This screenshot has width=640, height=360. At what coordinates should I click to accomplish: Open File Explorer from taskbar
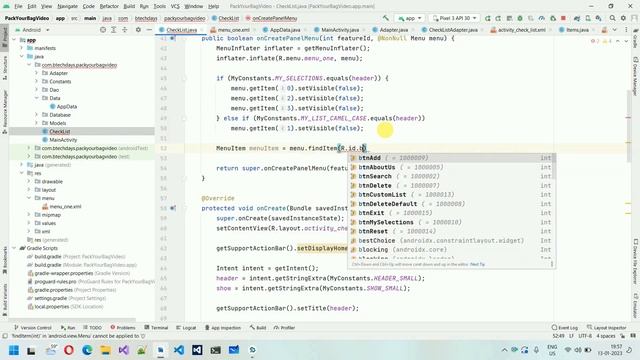[105, 350]
